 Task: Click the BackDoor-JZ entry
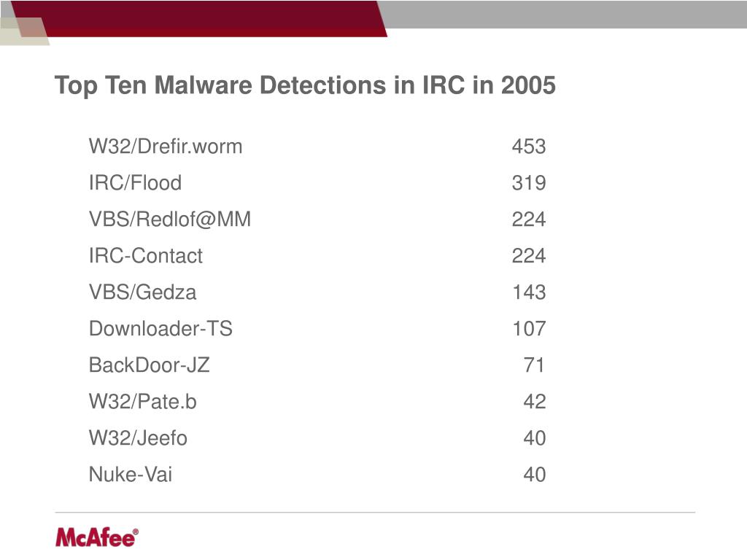(x=149, y=365)
